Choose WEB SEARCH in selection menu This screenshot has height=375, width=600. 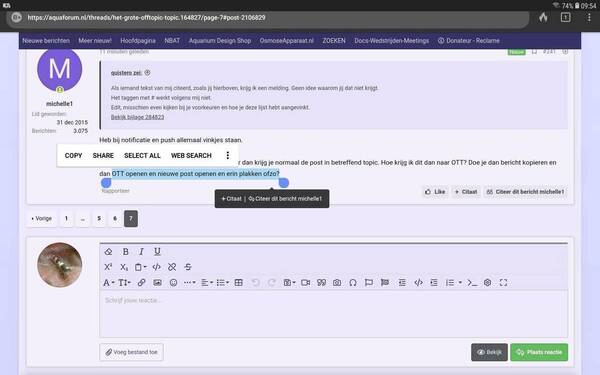point(191,155)
